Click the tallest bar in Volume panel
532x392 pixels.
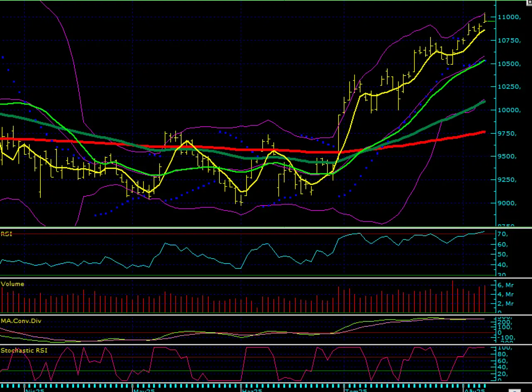[x=453, y=296]
